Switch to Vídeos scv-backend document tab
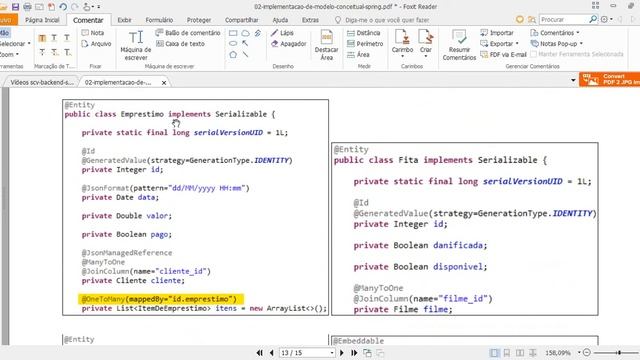Viewport: 640px width, 360px height. tap(41, 82)
